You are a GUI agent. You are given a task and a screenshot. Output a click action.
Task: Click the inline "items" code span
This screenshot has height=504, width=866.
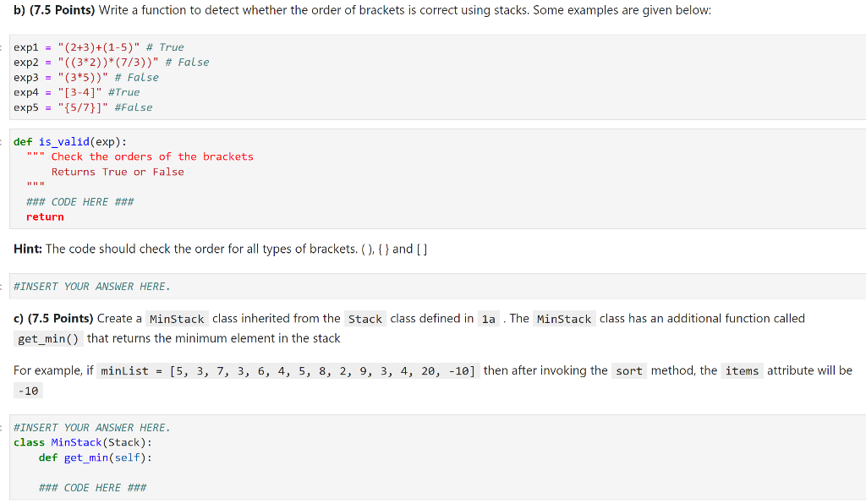click(x=742, y=371)
